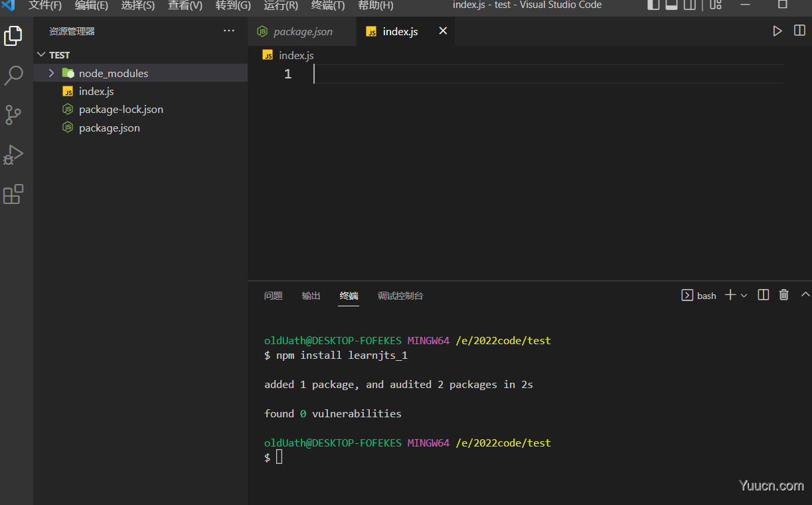Restore the window using maximize button
This screenshot has height=505, width=812.
(782, 5)
